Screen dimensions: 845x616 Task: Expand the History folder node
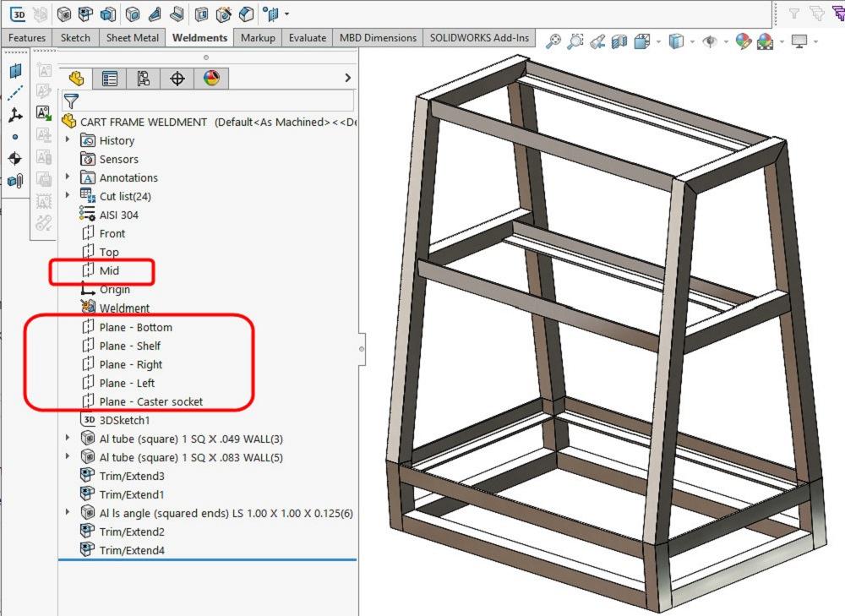[x=68, y=140]
